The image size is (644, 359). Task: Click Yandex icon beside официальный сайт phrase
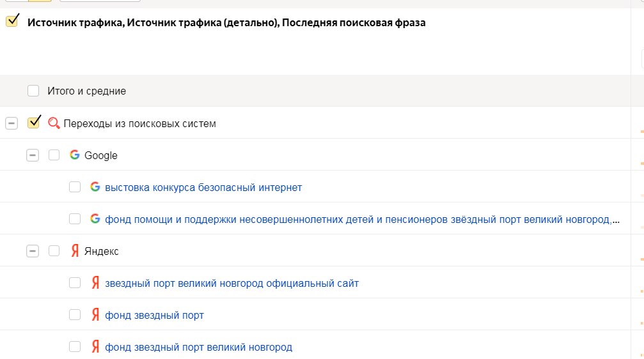click(95, 283)
